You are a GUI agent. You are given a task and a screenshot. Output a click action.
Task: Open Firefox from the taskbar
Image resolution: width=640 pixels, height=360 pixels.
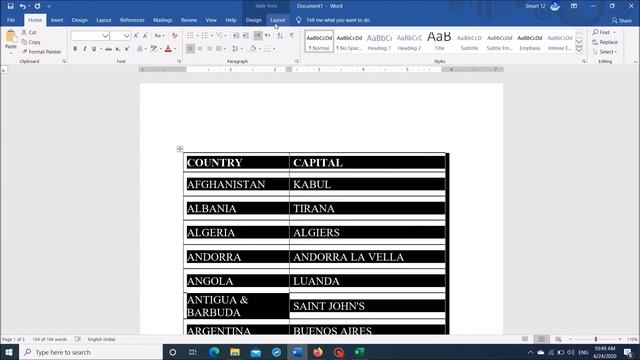318,352
